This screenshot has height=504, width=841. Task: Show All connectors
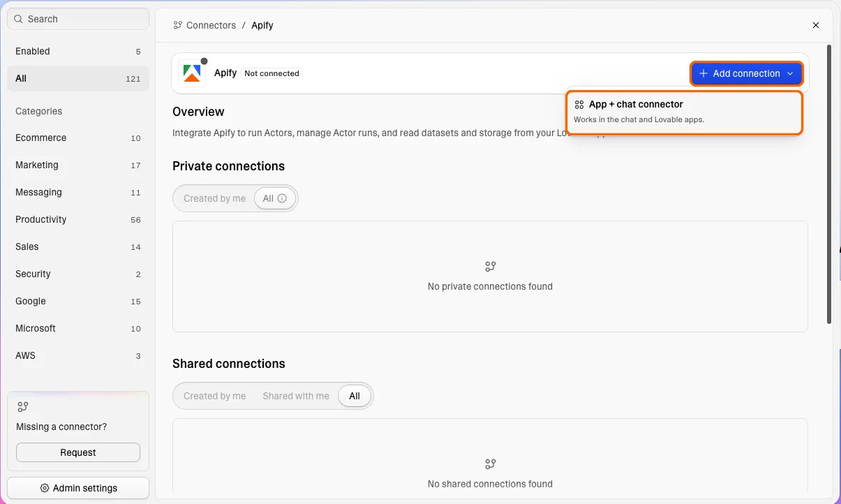(78, 78)
